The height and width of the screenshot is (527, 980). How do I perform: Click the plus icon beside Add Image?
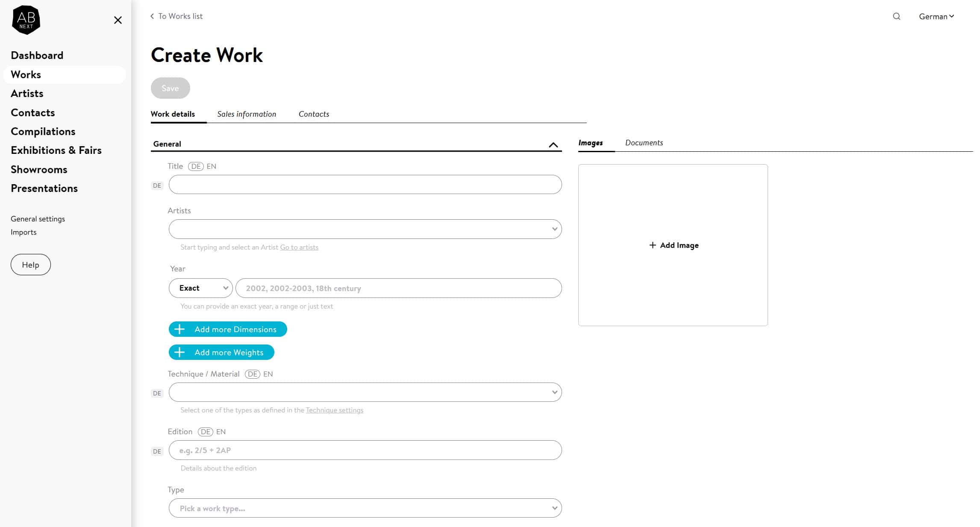653,245
